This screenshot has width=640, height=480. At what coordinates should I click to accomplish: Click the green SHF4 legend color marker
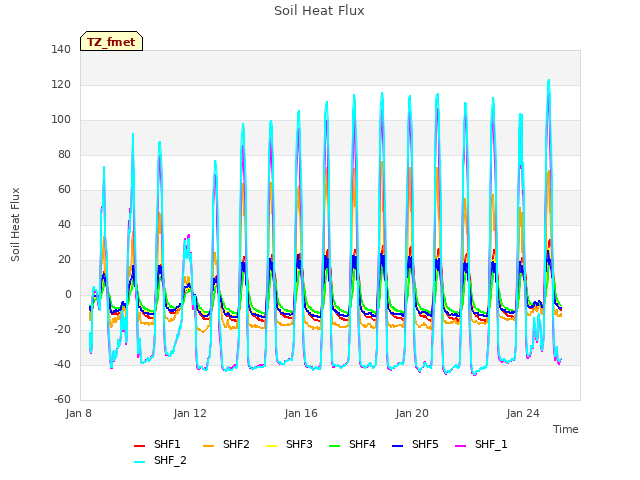click(335, 446)
